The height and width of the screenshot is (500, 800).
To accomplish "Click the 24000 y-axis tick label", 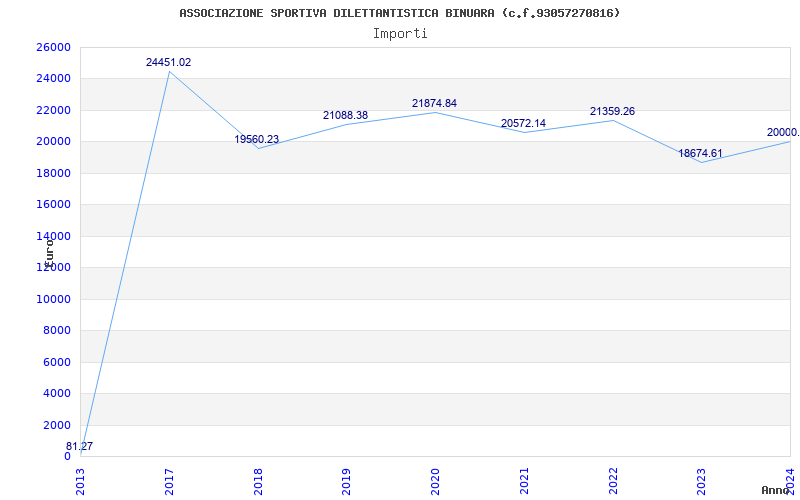I will [53, 79].
